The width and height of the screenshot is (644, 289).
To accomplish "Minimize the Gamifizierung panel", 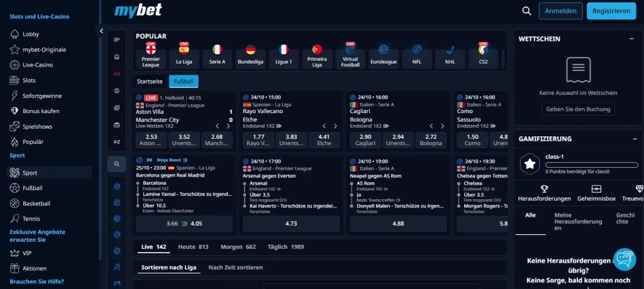I will point(635,139).
